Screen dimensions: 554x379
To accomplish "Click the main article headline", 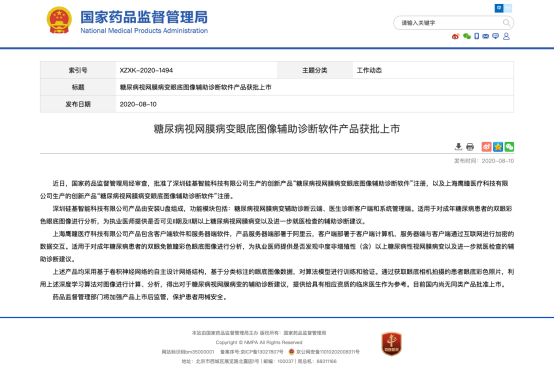I will (277, 129).
